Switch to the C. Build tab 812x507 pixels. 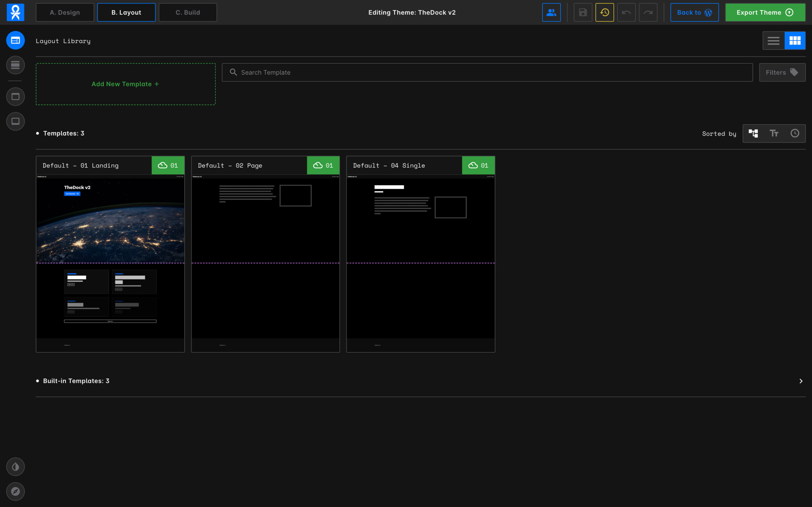[187, 12]
